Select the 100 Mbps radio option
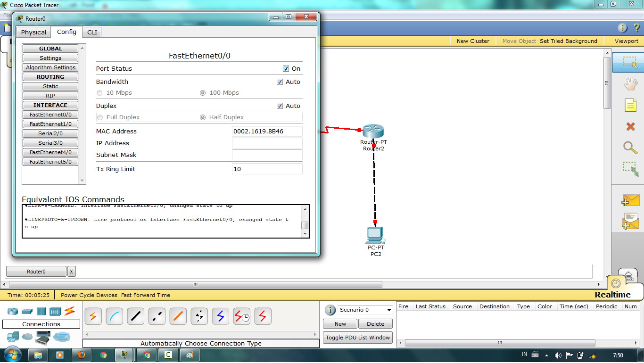This screenshot has height=363, width=644. point(203,93)
